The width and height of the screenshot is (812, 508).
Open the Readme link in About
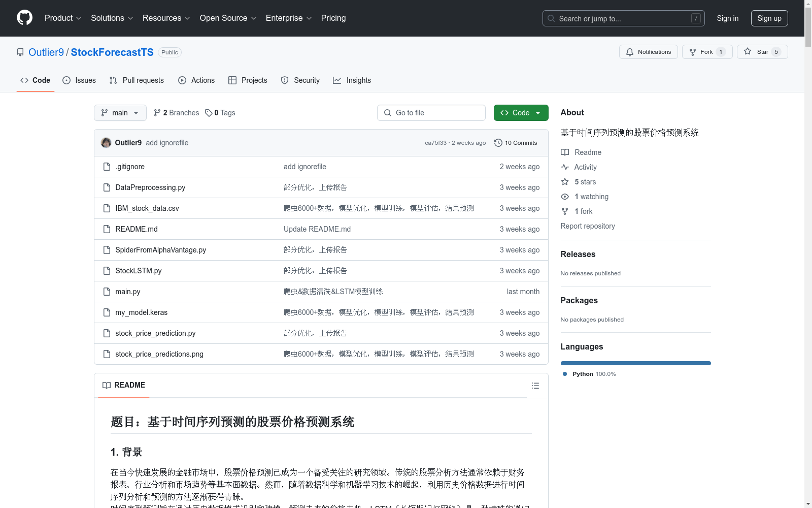581,152
